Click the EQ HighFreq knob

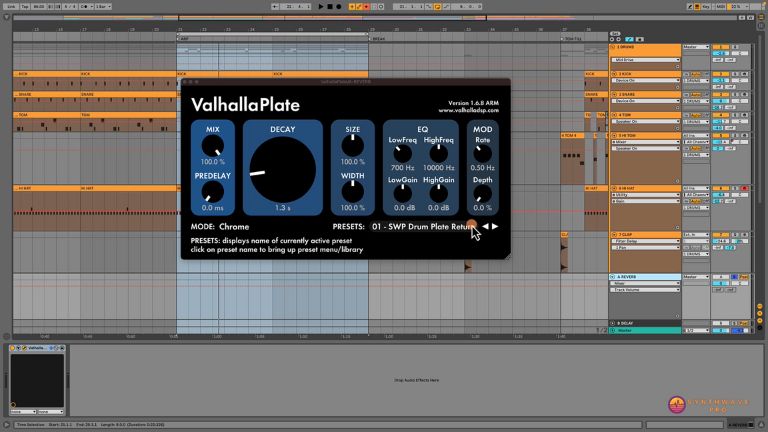tap(438, 154)
